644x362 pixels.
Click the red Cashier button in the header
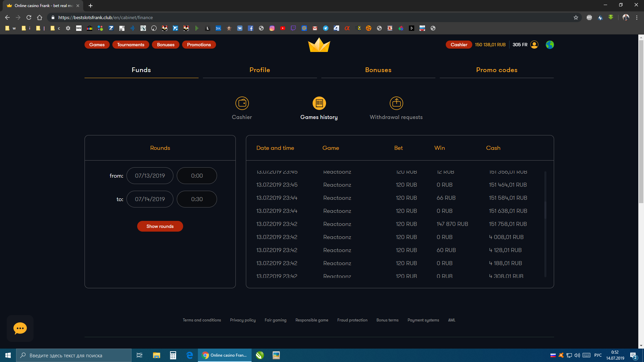point(459,45)
